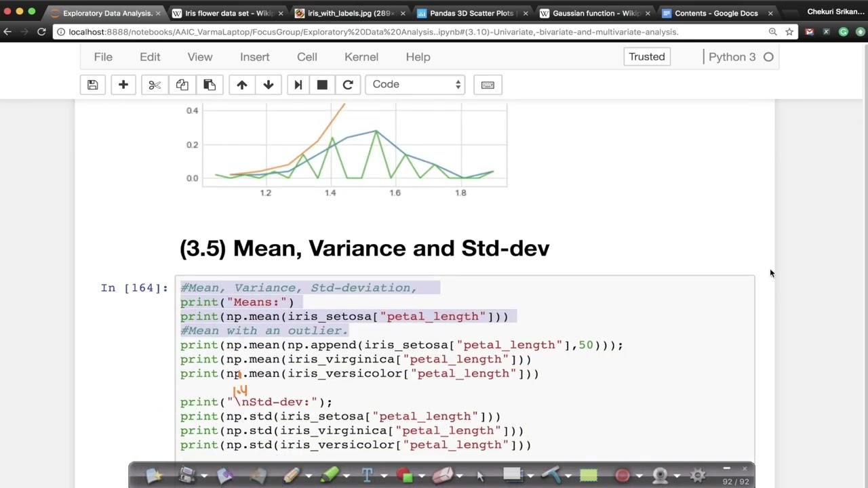
Task: Run the cell with the skip-forward icon
Action: 298,85
